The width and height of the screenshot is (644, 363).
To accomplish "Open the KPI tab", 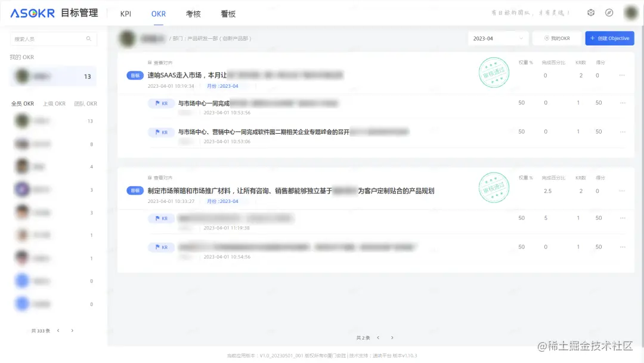I will [x=126, y=14].
